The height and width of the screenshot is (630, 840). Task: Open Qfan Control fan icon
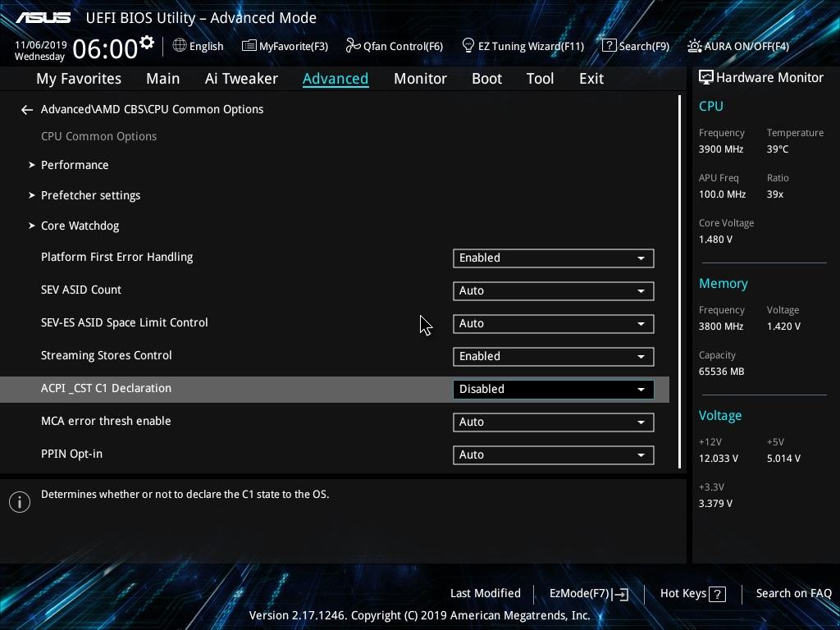[x=353, y=46]
